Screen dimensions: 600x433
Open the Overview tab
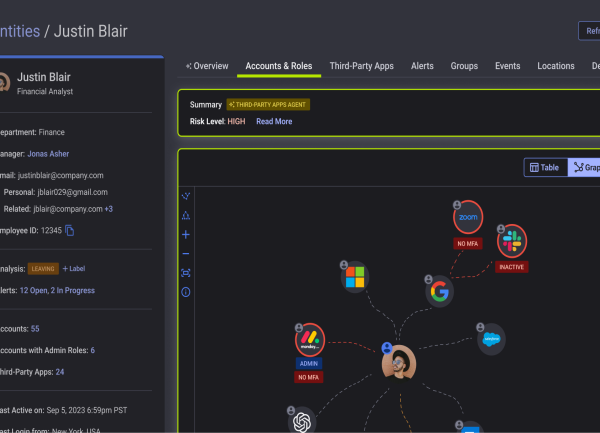pyautogui.click(x=206, y=66)
